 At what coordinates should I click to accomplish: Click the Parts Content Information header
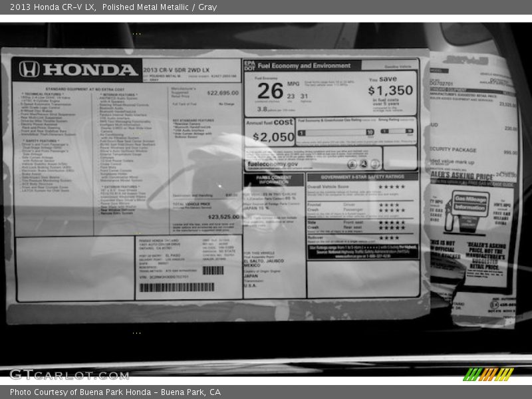tap(273, 180)
